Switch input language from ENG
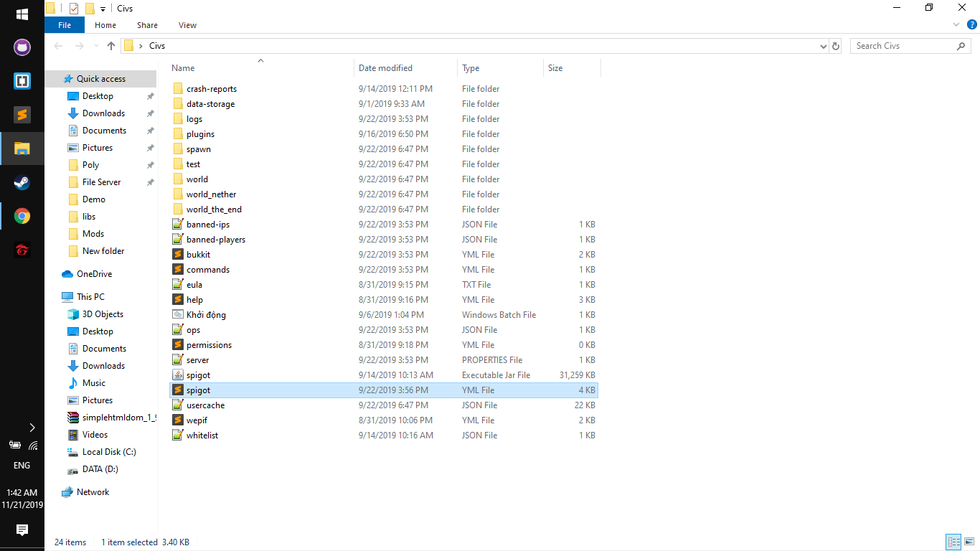This screenshot has width=980, height=551. [22, 465]
